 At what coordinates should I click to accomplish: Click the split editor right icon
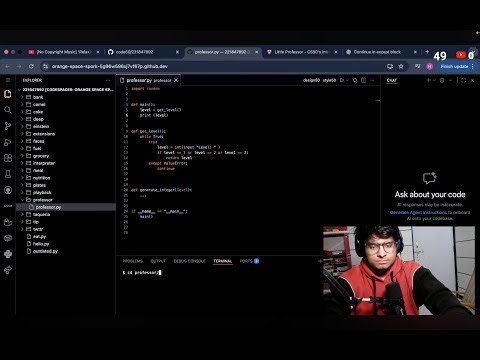[364, 80]
